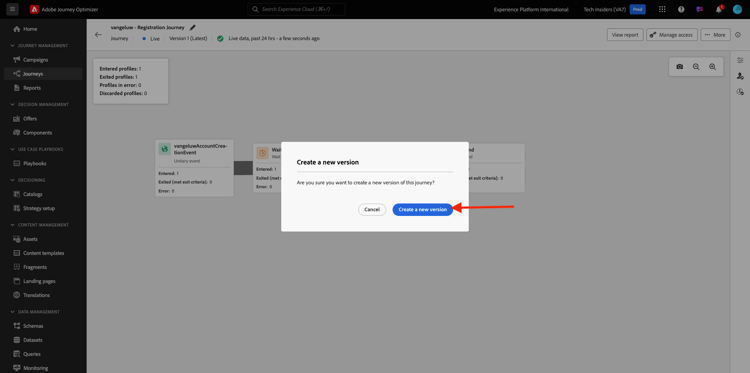This screenshot has height=373, width=750.
Task: Open the help question mark icon
Action: (681, 9)
